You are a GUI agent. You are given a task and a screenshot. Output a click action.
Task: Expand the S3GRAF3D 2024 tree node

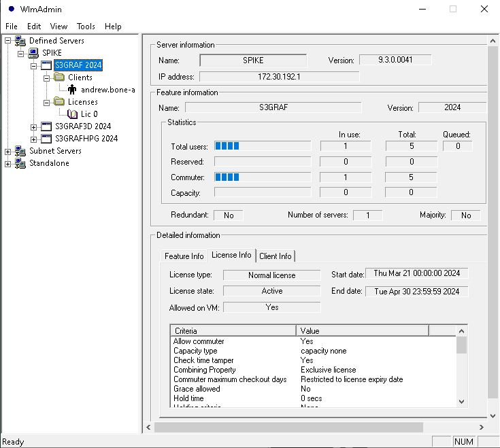33,127
